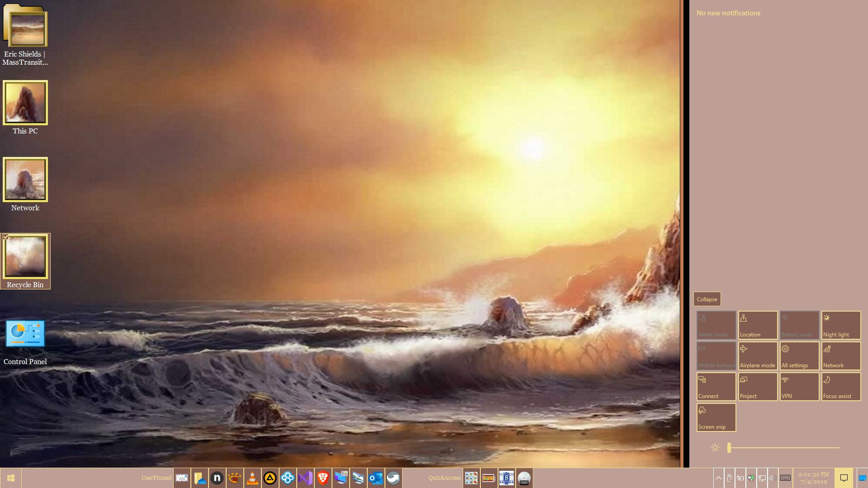Launch Outlook from taskbar

tap(376, 478)
